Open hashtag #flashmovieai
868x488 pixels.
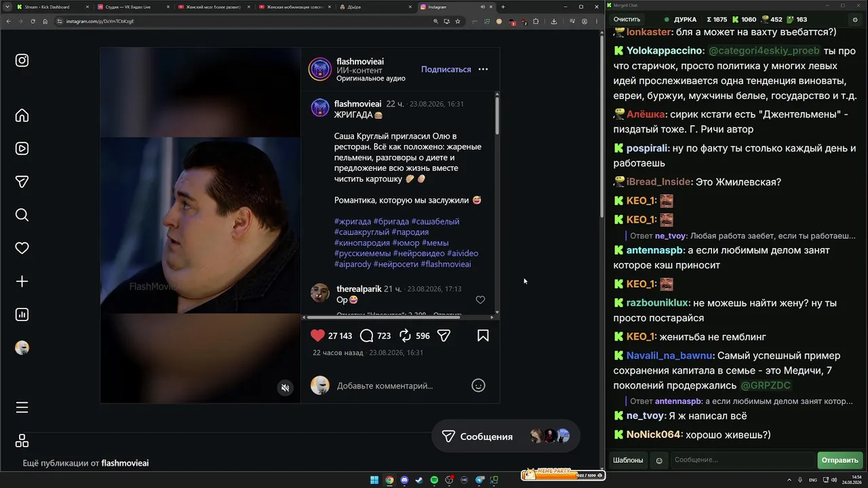click(446, 264)
